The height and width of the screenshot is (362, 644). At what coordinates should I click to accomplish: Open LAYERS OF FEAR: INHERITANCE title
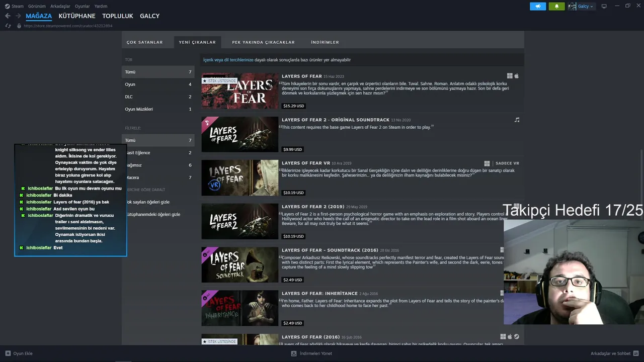tap(319, 293)
